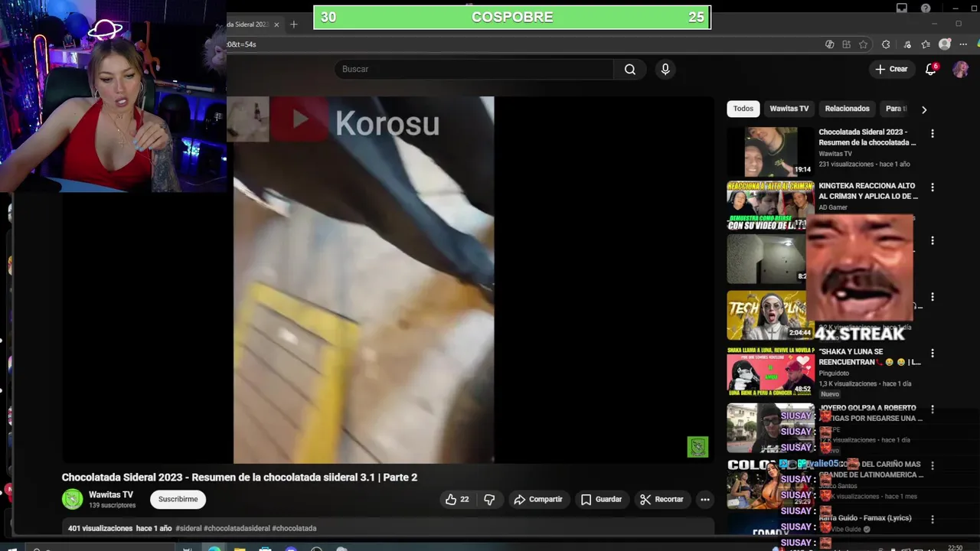Open File Explorer in the taskbar

tap(240, 548)
